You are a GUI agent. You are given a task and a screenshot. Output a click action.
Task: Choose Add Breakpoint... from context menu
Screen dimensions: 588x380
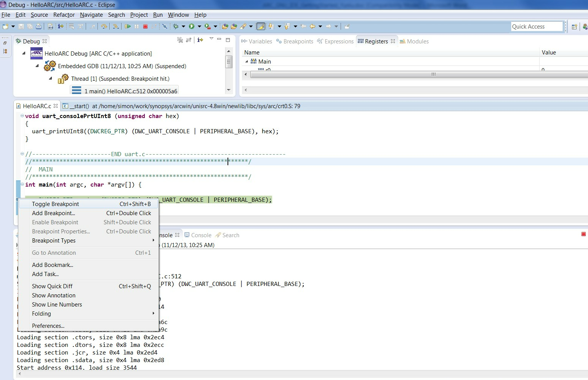pyautogui.click(x=88, y=213)
